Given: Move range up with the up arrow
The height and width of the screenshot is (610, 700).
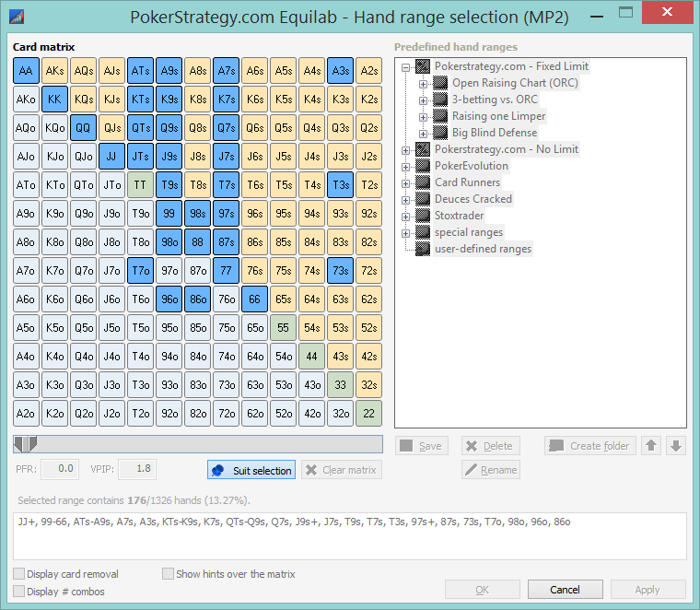Looking at the screenshot, I should tap(651, 446).
